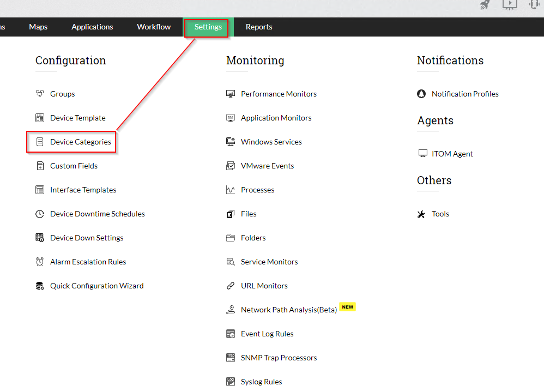Open the Groups link
Viewport: 544px width, 392px height.
(x=63, y=94)
